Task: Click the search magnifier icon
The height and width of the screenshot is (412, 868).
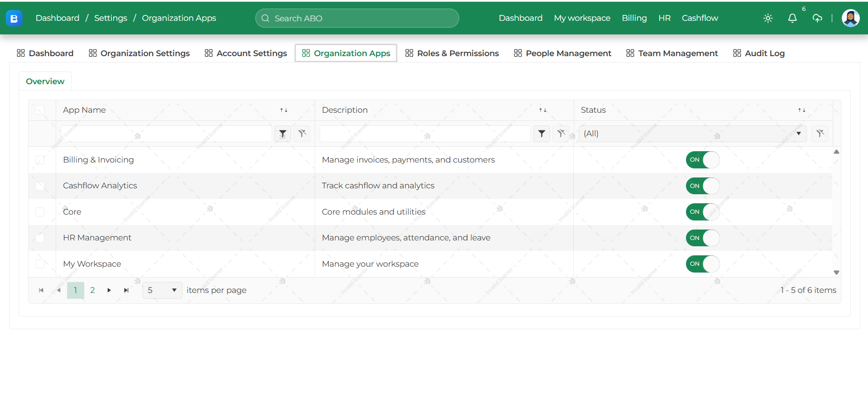Action: pos(265,18)
